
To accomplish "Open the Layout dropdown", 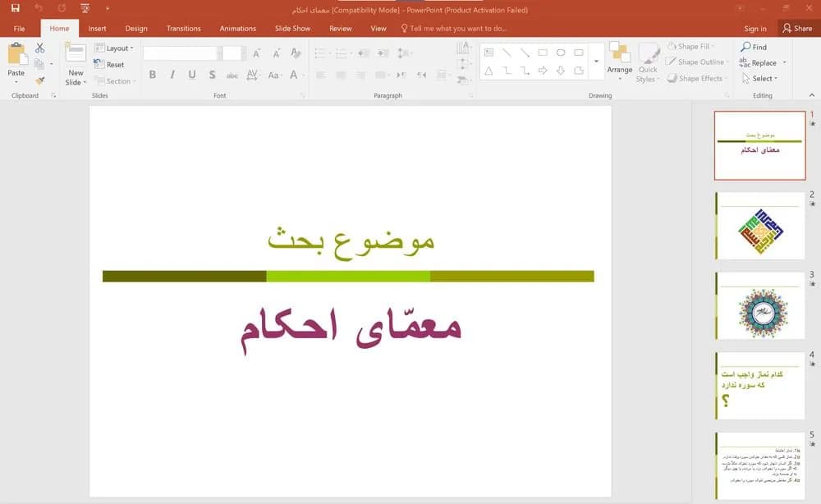I will click(x=113, y=48).
